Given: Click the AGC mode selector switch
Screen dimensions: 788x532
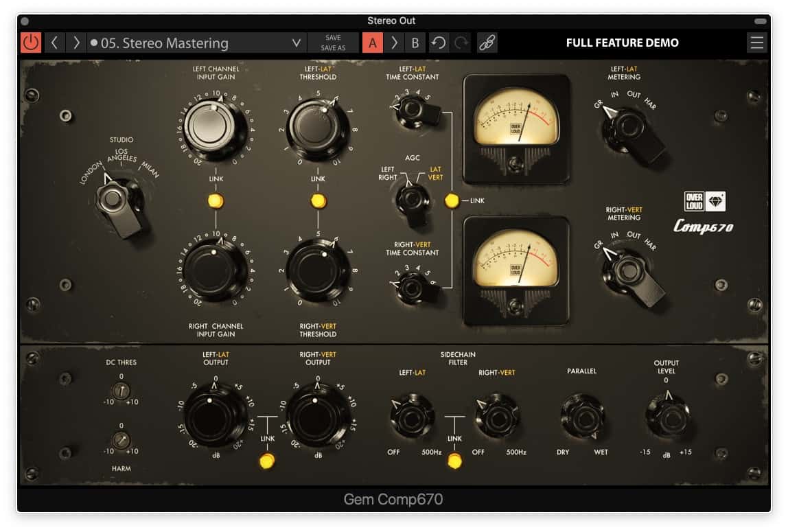Looking at the screenshot, I should [x=413, y=203].
